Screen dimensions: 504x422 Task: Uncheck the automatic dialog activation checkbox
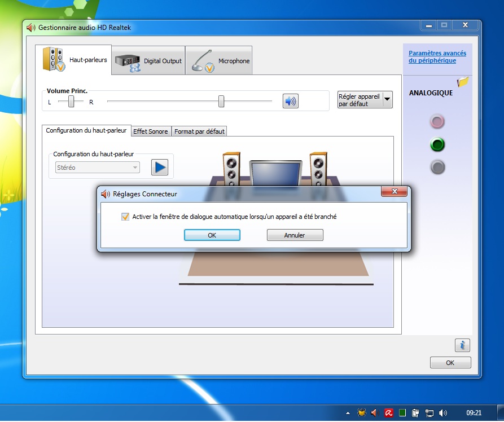(125, 217)
